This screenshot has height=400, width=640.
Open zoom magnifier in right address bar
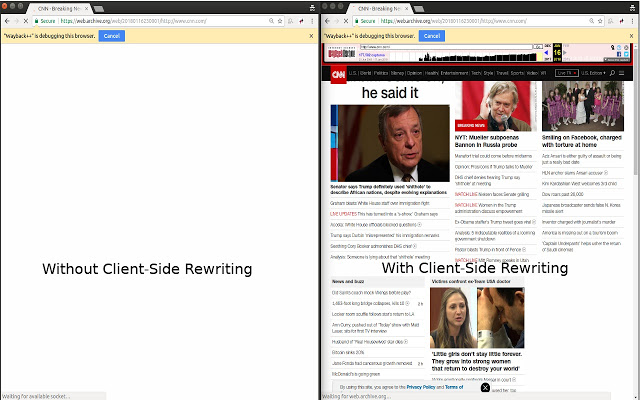point(591,21)
